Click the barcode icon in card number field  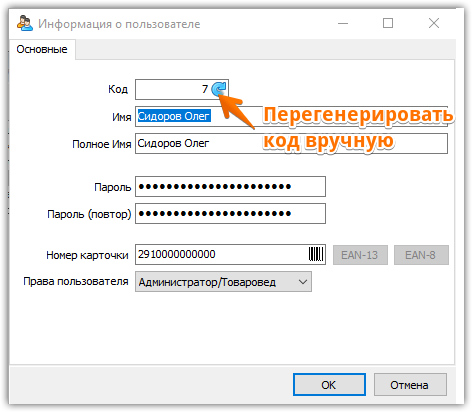[316, 254]
